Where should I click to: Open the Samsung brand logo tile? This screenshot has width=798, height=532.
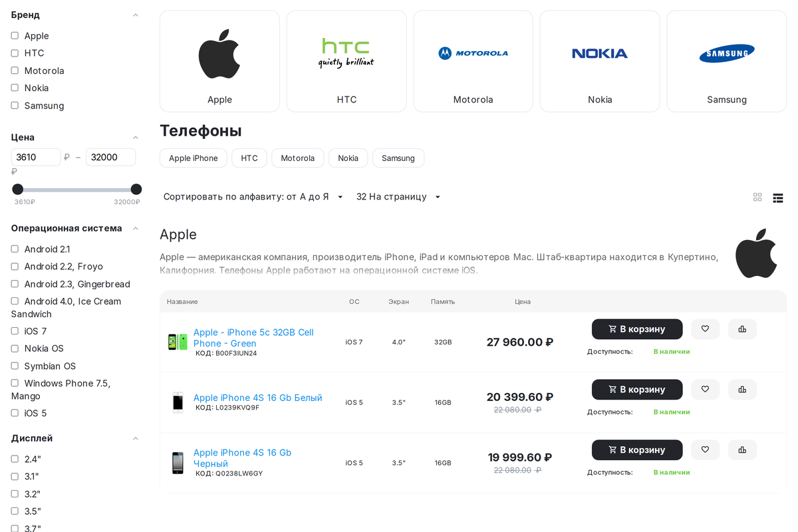[727, 61]
